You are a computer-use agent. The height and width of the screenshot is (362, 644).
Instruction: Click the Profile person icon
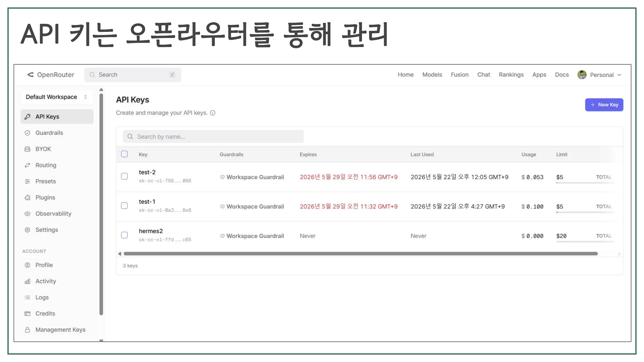[27, 265]
